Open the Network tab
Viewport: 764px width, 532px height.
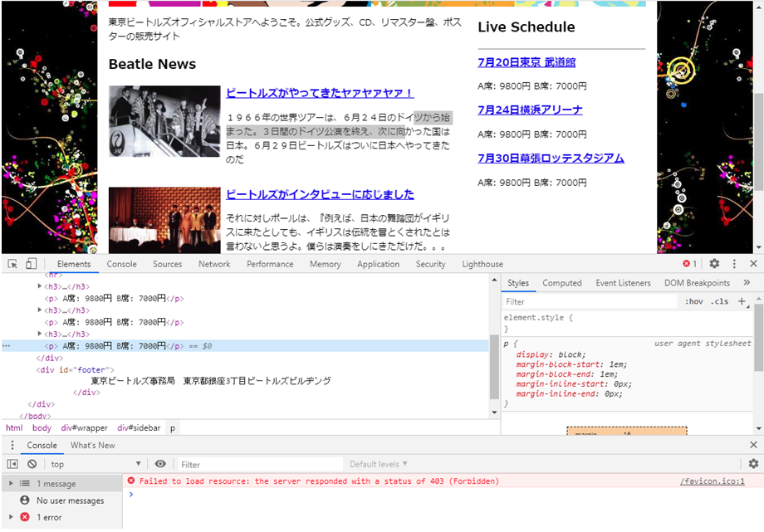(214, 264)
